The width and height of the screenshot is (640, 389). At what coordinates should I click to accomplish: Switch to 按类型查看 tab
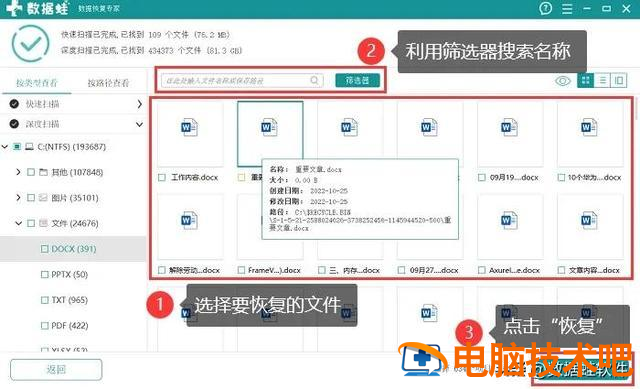[37, 83]
